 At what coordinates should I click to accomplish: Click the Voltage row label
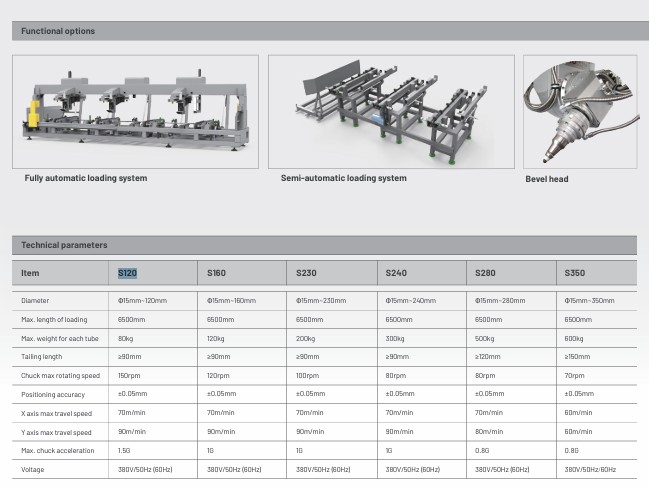tap(33, 469)
